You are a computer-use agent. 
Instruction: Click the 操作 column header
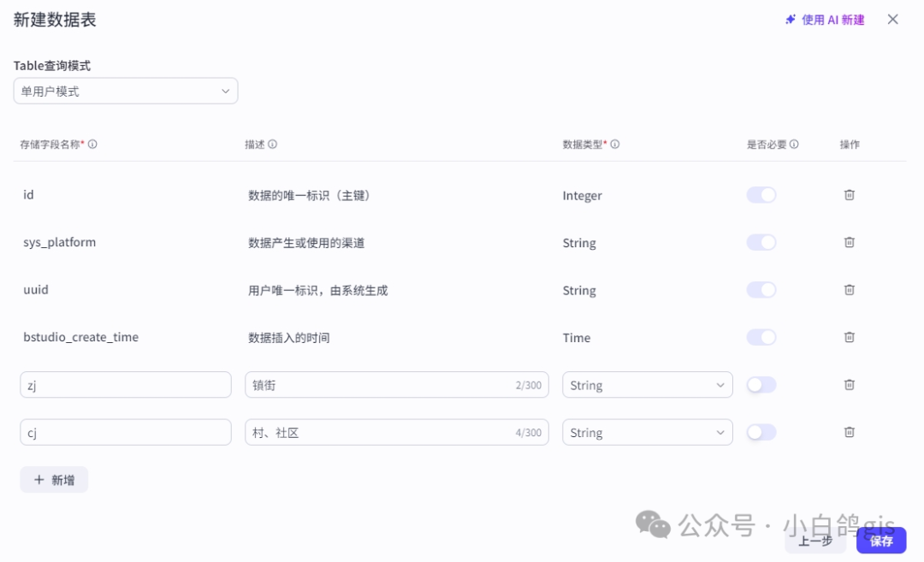[x=850, y=145]
